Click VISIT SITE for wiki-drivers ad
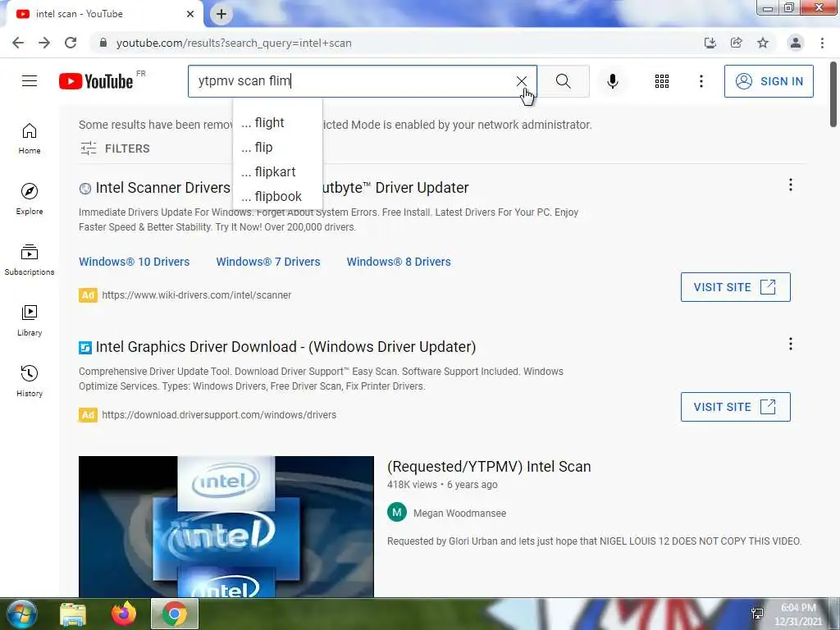The width and height of the screenshot is (840, 630). (x=735, y=287)
